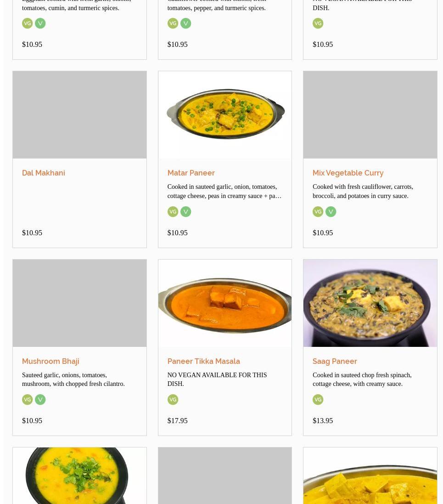The width and height of the screenshot is (443, 504).
Task: Click the VG icon under Mix Vegetable Curry
Action: point(318,211)
